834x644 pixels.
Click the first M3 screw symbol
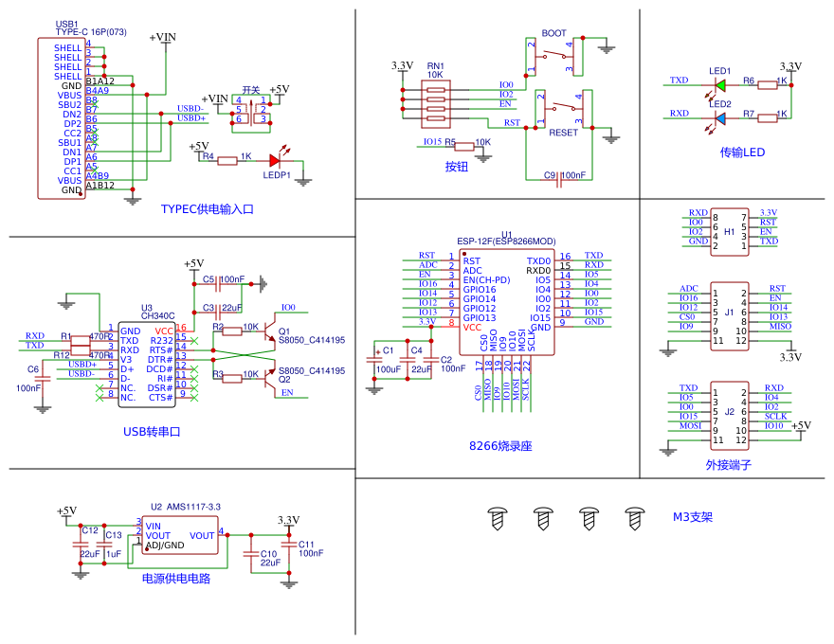[x=498, y=518]
